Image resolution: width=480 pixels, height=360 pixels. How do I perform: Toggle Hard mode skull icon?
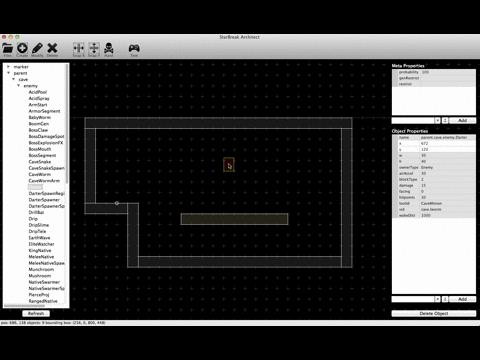[x=109, y=50]
